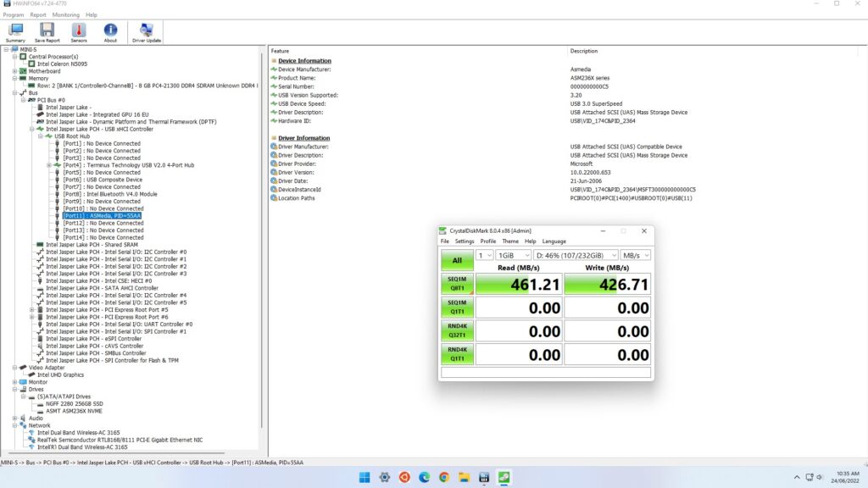
Task: Open the test size 1GiB dropdown
Action: [512, 255]
